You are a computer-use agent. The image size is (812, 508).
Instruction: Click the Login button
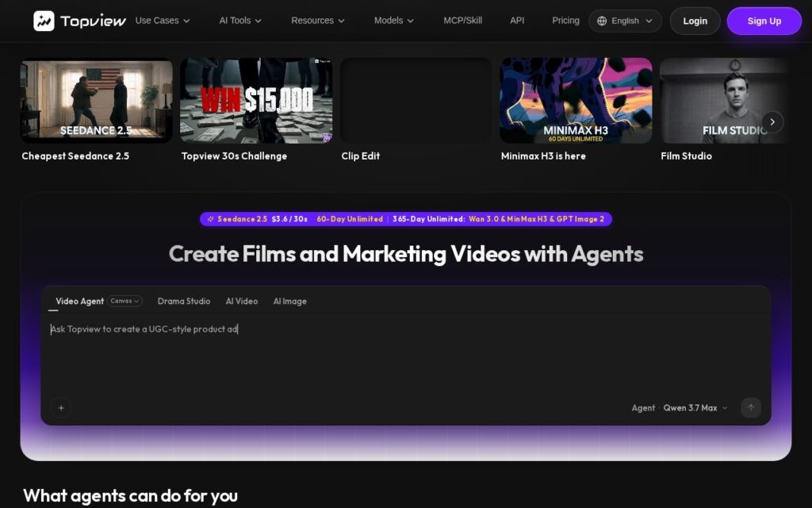pyautogui.click(x=695, y=21)
